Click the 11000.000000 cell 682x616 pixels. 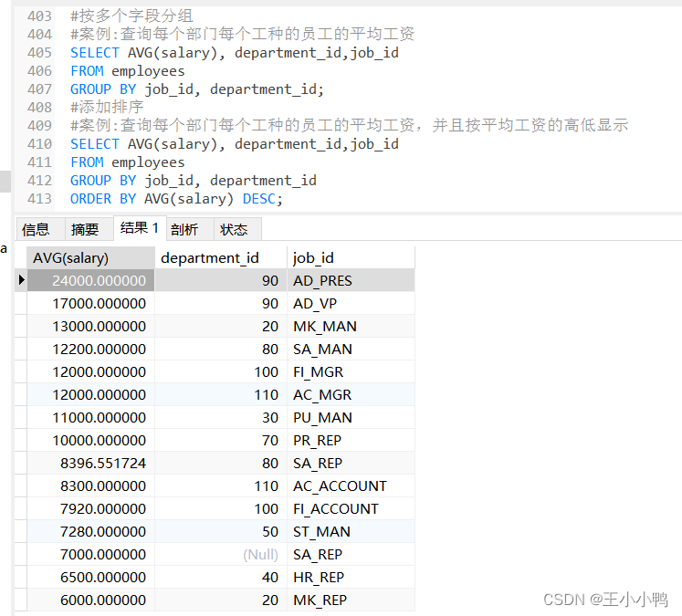(91, 417)
